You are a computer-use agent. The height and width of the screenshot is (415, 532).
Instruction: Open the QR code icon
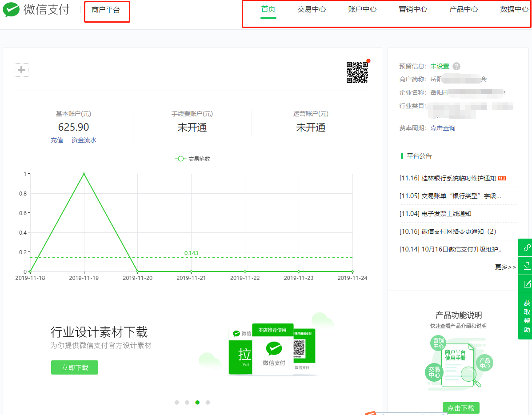[357, 72]
